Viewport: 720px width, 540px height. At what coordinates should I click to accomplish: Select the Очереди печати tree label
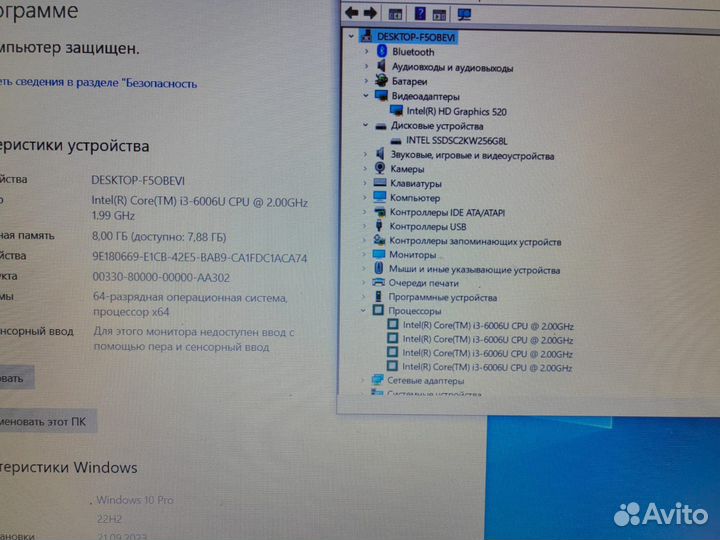tap(423, 283)
